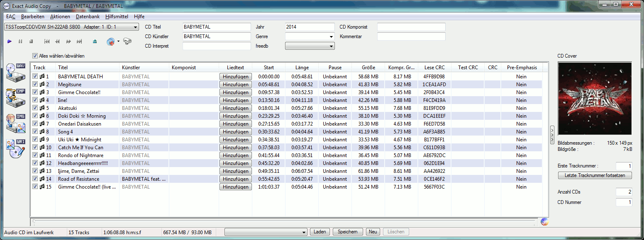This screenshot has width=644, height=240.
Task: Open the Hilfe menu
Action: [139, 17]
